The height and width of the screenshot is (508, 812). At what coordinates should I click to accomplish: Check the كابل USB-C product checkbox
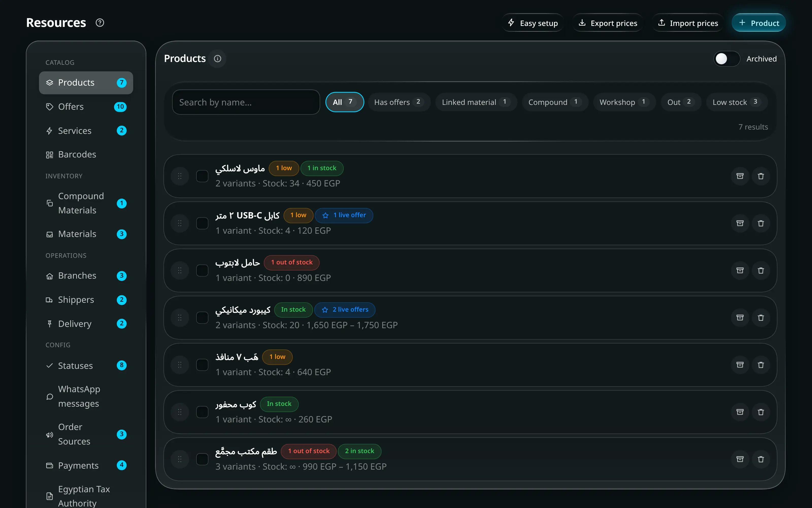(x=202, y=224)
